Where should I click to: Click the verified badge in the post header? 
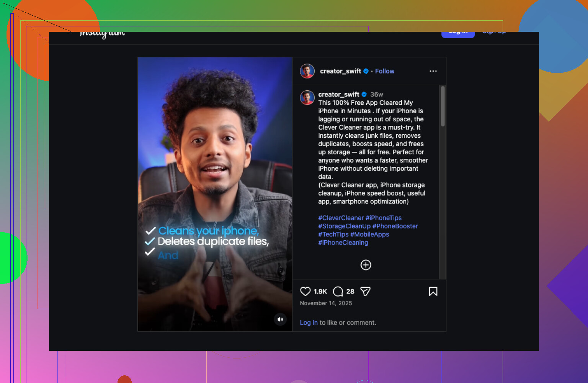click(x=366, y=71)
